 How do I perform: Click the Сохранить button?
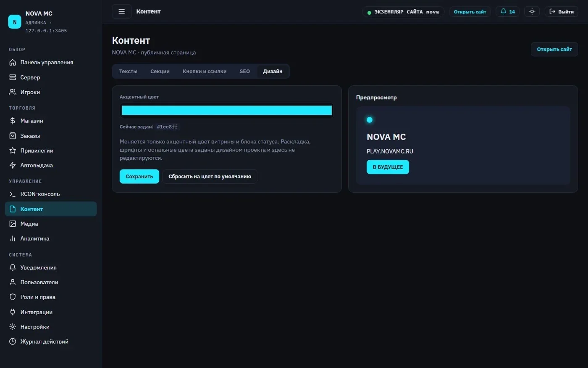[x=139, y=177]
